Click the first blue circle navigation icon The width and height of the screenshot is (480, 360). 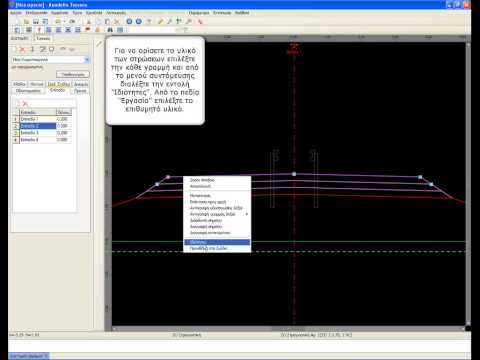(x=129, y=22)
